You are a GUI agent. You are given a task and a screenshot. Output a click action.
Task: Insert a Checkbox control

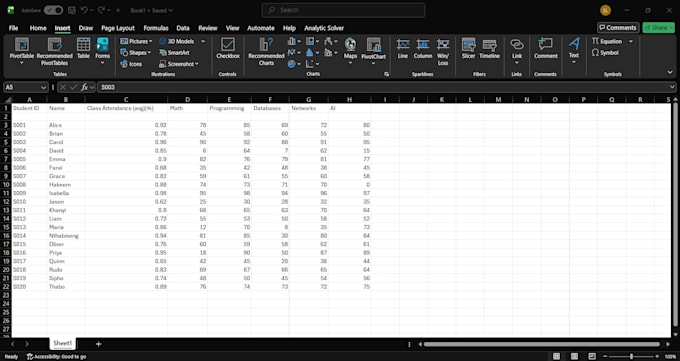[228, 48]
